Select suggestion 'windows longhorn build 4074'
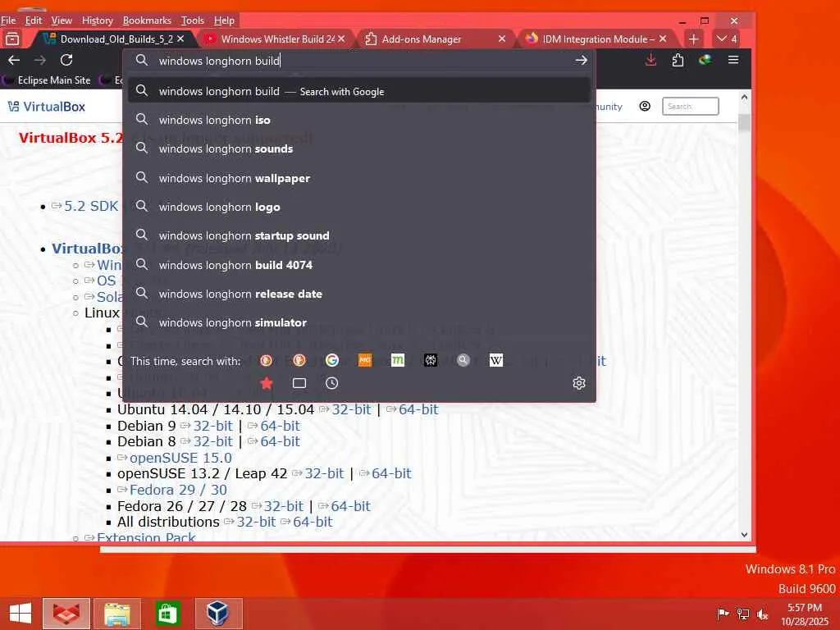The image size is (840, 630). 359,265
